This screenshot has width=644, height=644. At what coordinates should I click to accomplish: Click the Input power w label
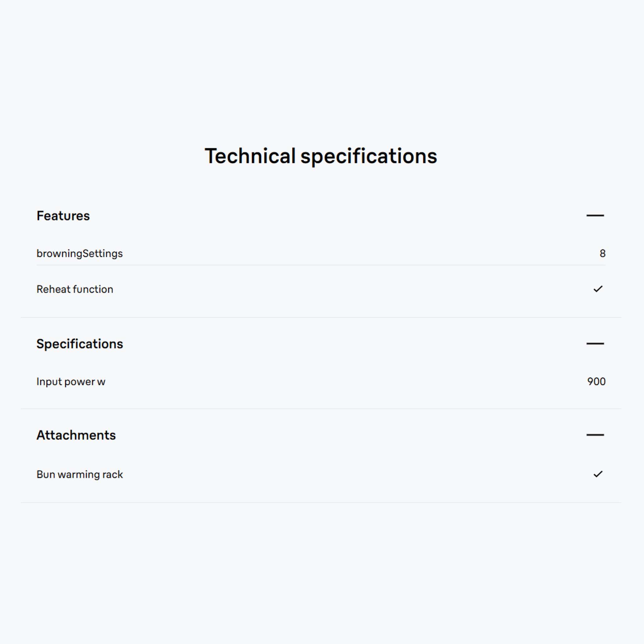click(71, 382)
